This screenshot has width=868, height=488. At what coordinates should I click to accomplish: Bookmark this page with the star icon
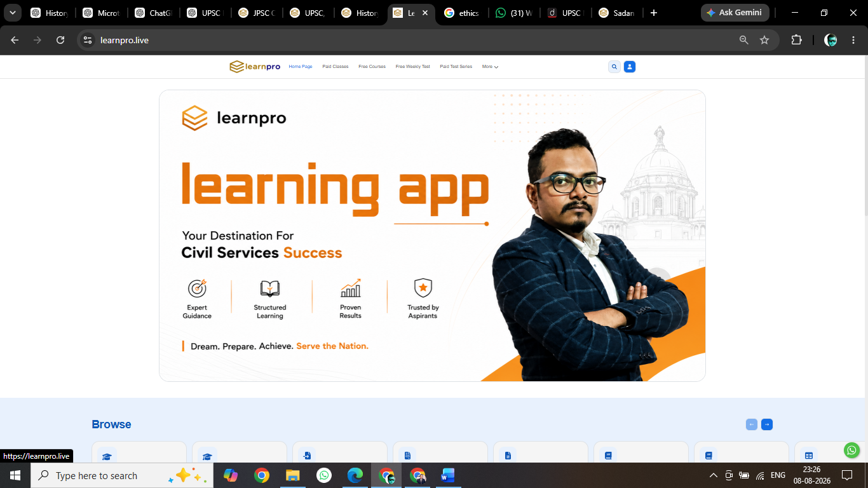click(x=764, y=40)
